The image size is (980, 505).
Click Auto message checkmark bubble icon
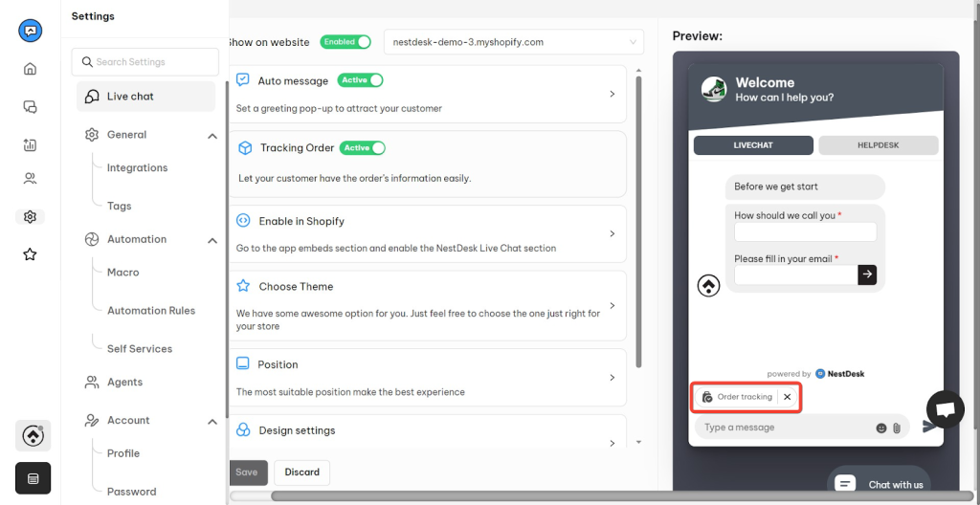(x=242, y=80)
